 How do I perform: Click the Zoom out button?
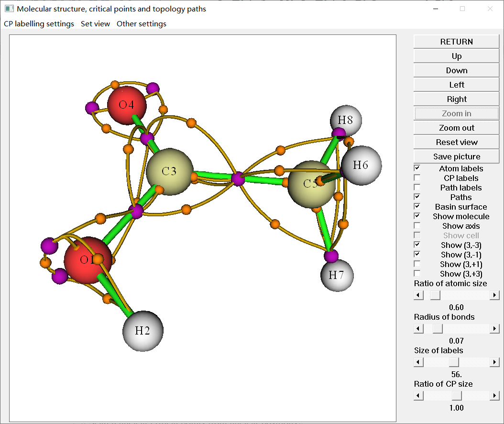point(456,128)
